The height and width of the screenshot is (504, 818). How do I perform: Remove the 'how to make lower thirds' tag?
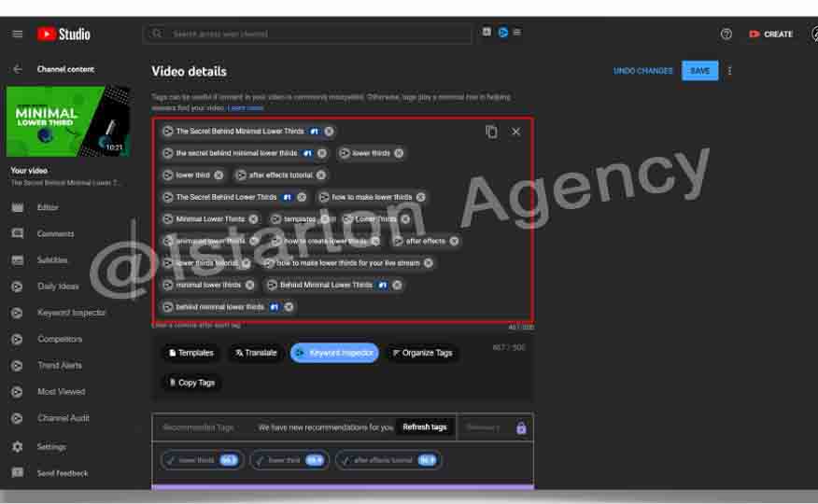coord(421,197)
